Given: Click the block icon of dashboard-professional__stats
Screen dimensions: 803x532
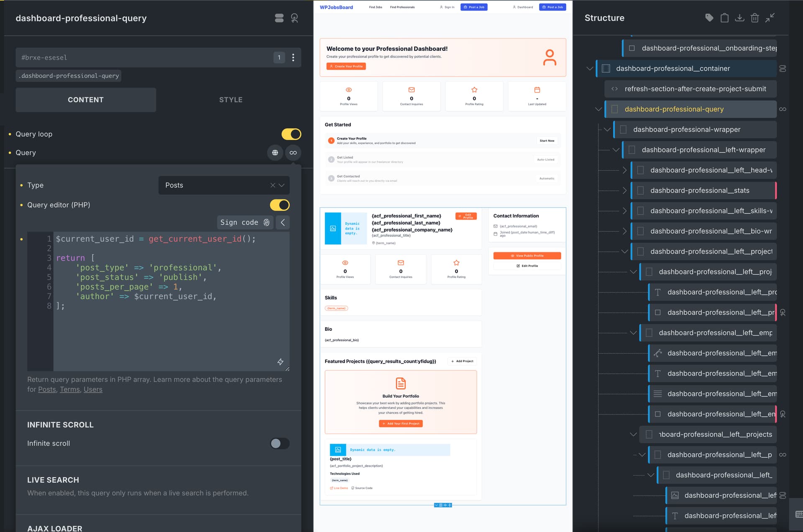Looking at the screenshot, I should click(x=640, y=191).
